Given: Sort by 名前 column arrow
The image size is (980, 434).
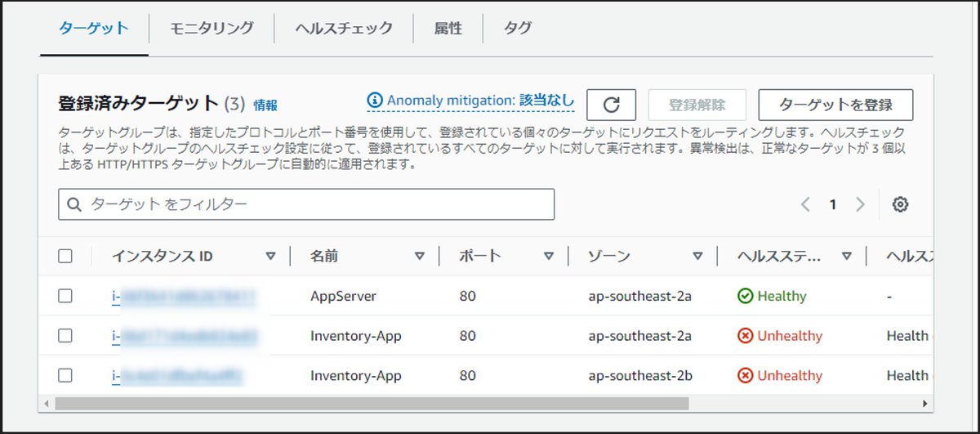Looking at the screenshot, I should (420, 256).
